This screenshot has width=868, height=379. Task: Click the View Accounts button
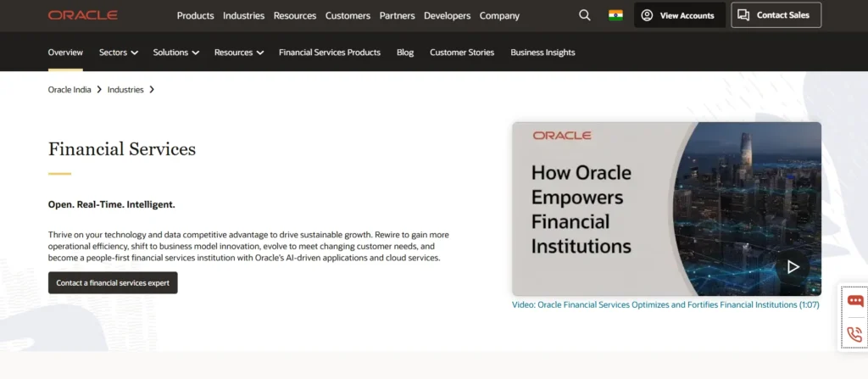click(x=680, y=15)
